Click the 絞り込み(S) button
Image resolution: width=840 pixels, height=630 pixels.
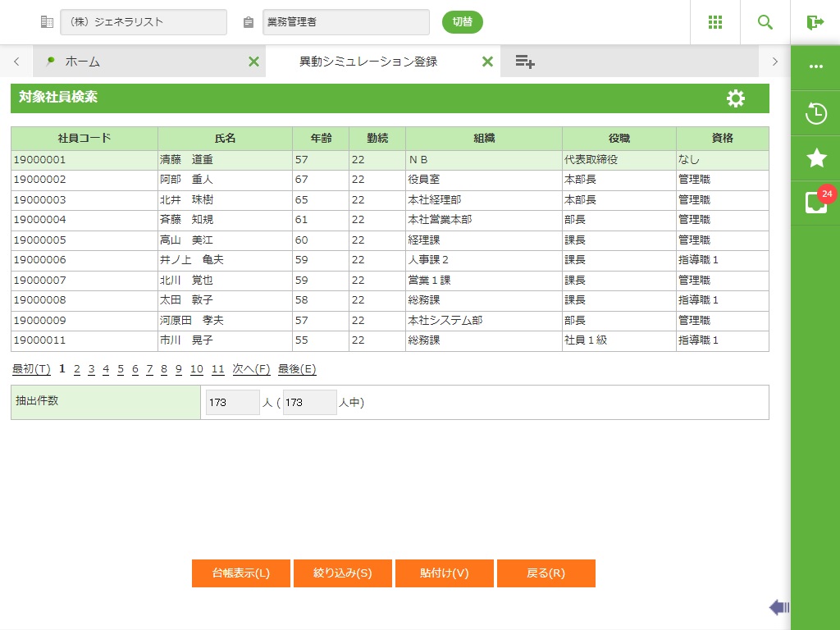click(343, 573)
